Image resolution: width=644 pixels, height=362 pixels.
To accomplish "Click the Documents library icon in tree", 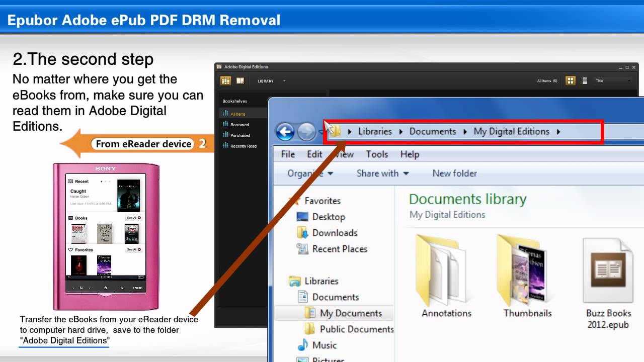I will (303, 297).
